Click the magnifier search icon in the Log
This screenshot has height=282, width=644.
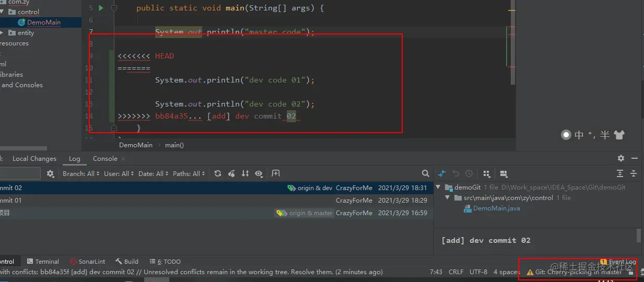(x=426, y=173)
